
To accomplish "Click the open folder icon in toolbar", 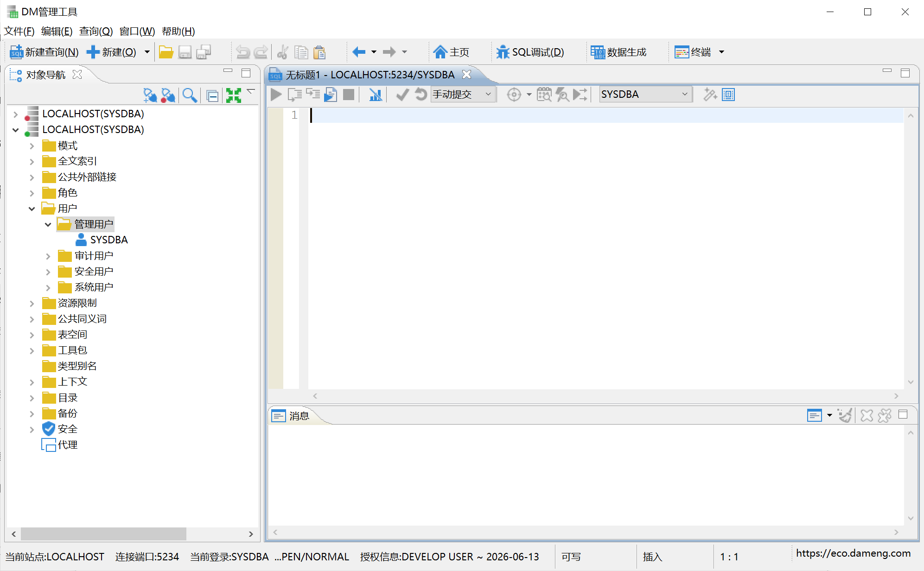I will click(x=166, y=52).
